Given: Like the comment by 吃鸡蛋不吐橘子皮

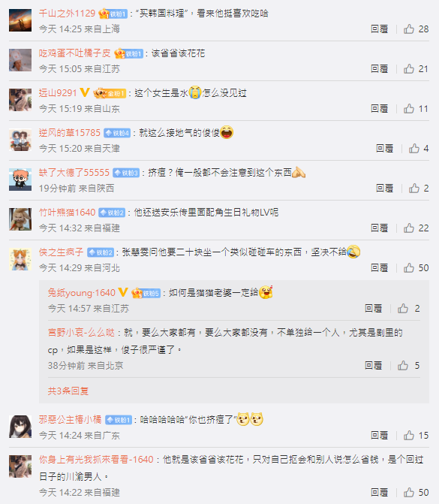Looking at the screenshot, I should pyautogui.click(x=409, y=69).
